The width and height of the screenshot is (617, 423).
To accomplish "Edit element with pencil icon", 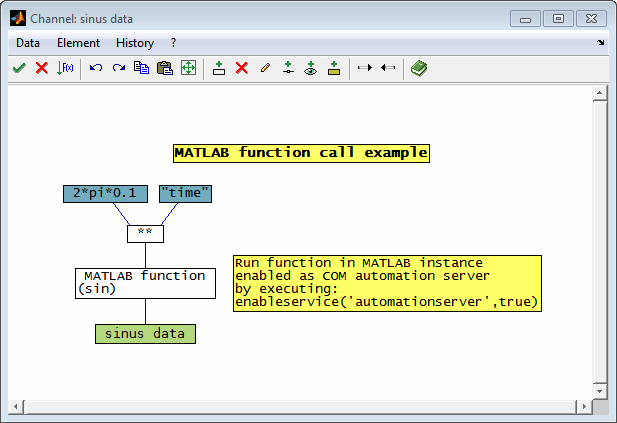I will click(265, 68).
